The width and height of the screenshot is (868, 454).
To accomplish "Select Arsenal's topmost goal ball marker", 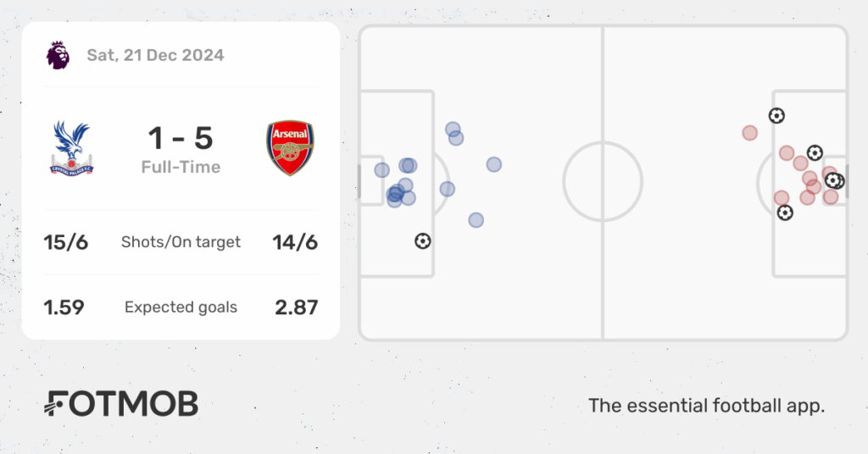I will (x=776, y=115).
